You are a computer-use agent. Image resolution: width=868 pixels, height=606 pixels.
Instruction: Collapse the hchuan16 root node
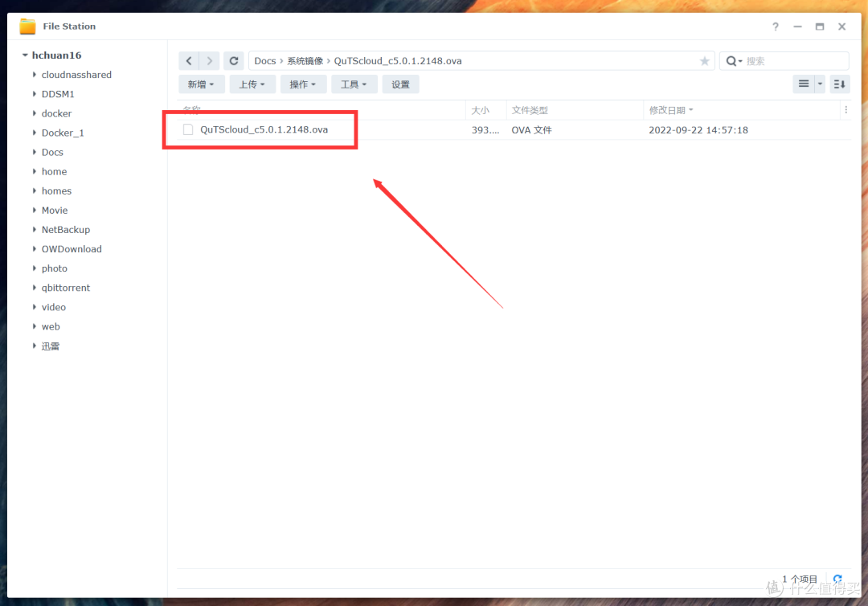pyautogui.click(x=25, y=55)
